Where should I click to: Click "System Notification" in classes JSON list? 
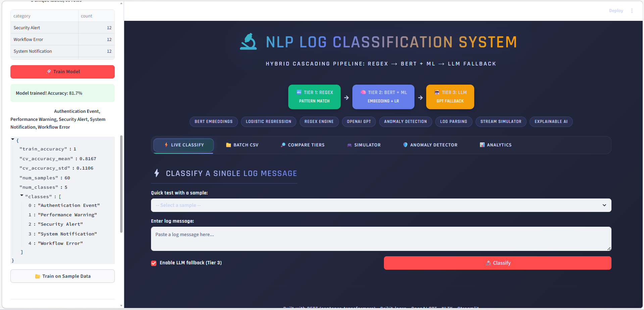coord(67,234)
